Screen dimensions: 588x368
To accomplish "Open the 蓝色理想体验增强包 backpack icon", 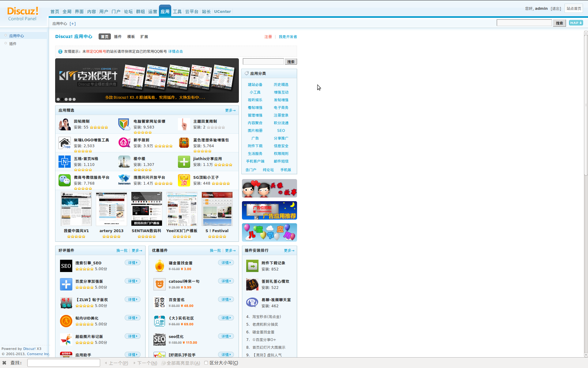I will pyautogui.click(x=184, y=143).
